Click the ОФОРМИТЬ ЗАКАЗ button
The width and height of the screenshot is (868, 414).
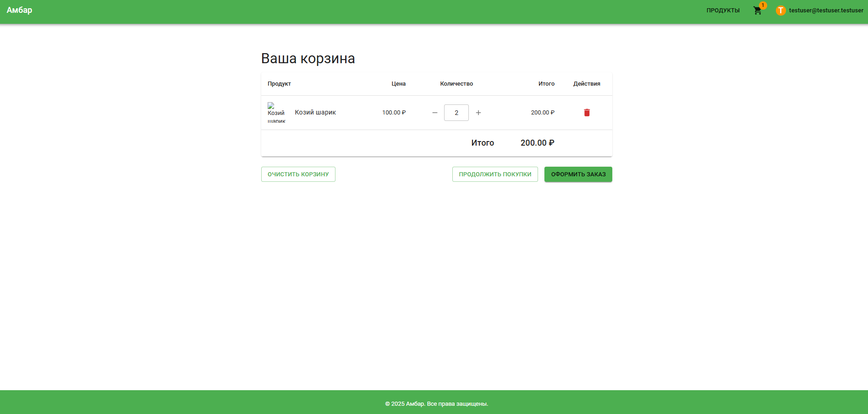click(578, 174)
